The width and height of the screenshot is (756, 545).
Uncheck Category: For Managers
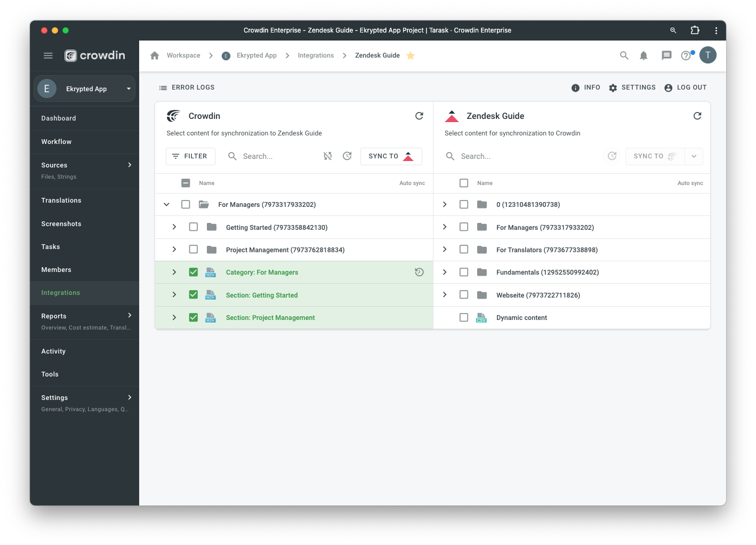[x=194, y=272]
